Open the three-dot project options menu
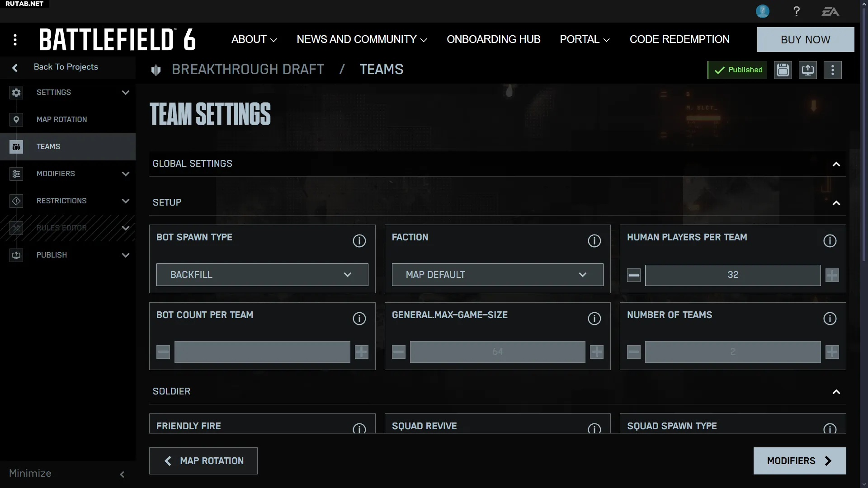The height and width of the screenshot is (488, 868). click(x=832, y=70)
